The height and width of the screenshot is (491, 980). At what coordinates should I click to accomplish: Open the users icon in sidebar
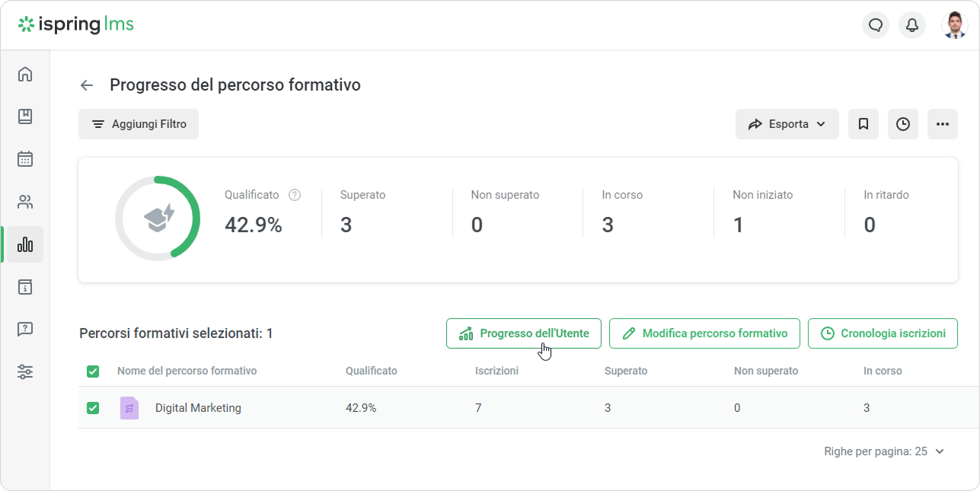(25, 202)
